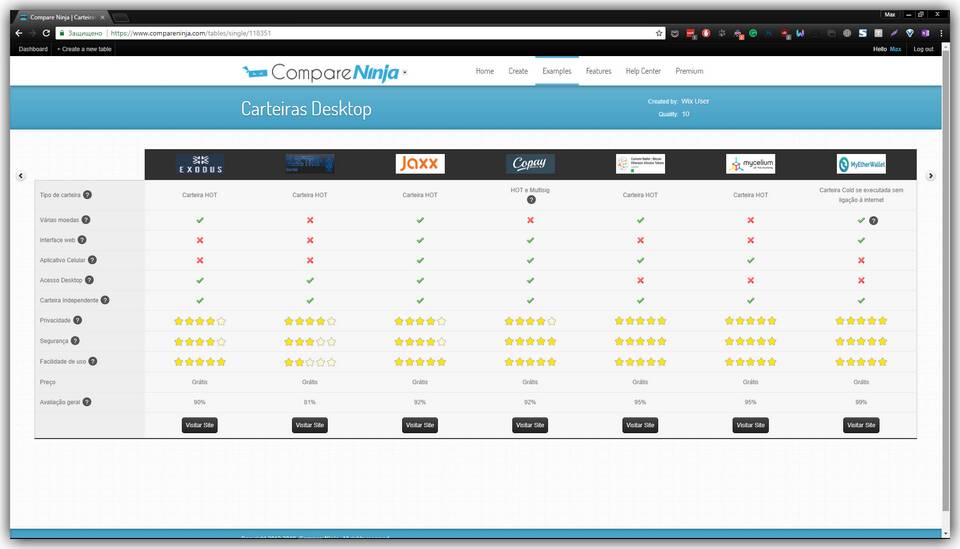This screenshot has height=549, width=960.
Task: Click Visitar Site button in the fifth wallet column
Action: (x=640, y=425)
